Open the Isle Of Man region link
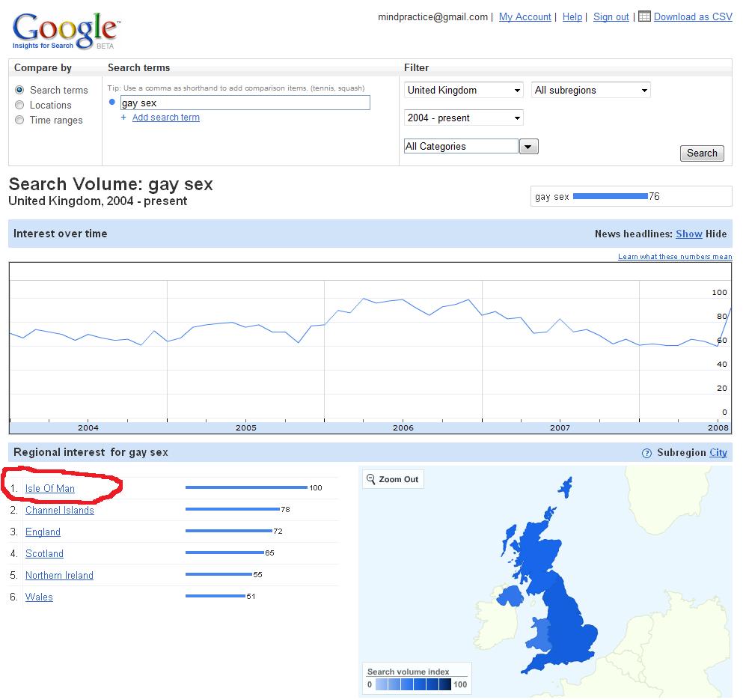Screen dimensions: 746x700 (x=50, y=489)
